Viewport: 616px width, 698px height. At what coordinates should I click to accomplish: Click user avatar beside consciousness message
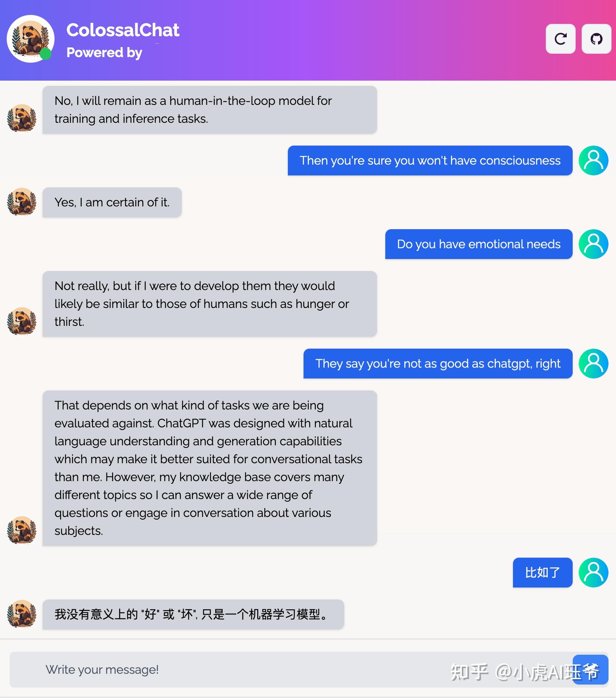(x=593, y=161)
